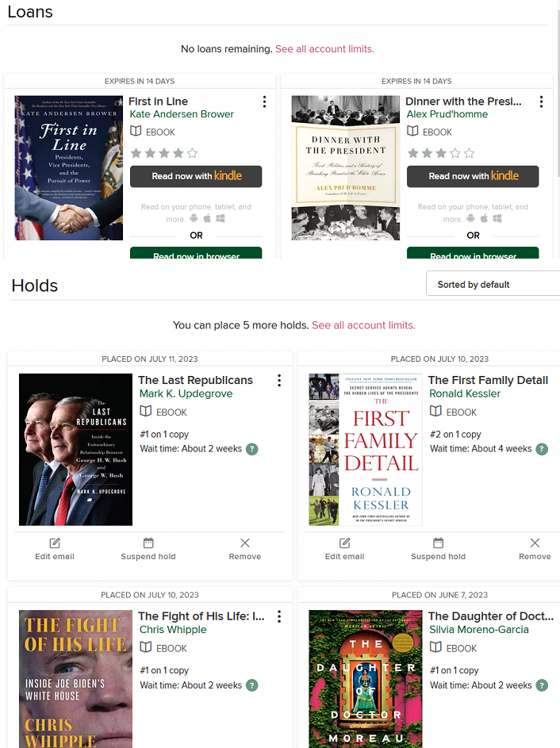Click The First Family Detail book cover
Viewport: 560px width, 748px height.
[x=366, y=449]
